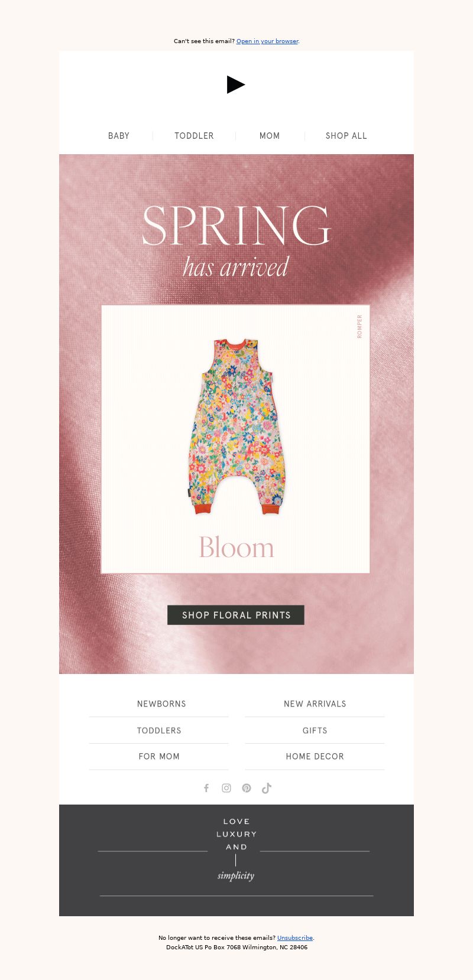The height and width of the screenshot is (980, 473).
Task: Open the Pinterest social icon
Action: pyautogui.click(x=247, y=788)
